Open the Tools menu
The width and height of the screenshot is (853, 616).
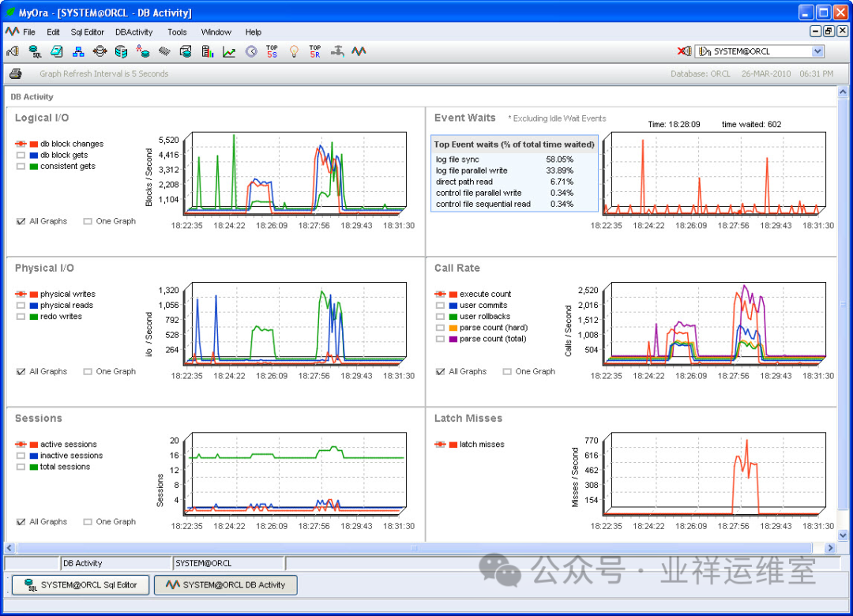pyautogui.click(x=177, y=32)
